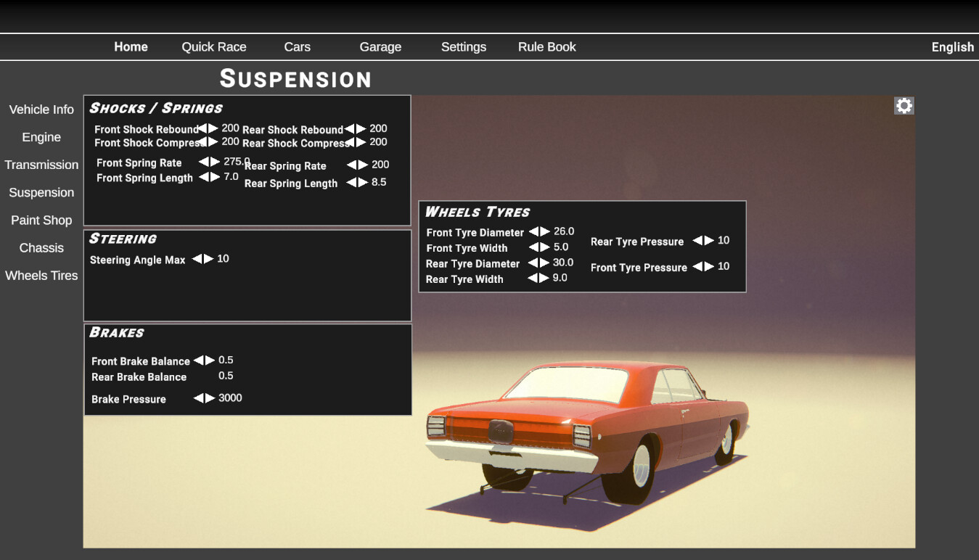Decrease Rear Spring Length with left arrow

pos(351,182)
